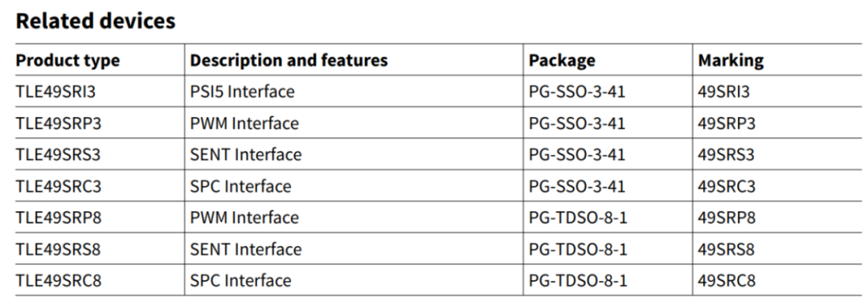Click product type TLE49SRP3
The image size is (868, 298).
59,123
